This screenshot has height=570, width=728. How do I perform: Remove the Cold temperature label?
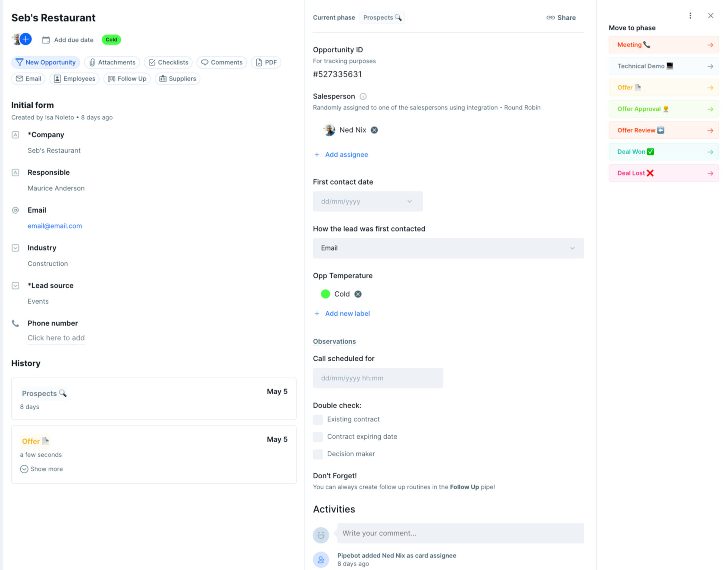coord(358,294)
